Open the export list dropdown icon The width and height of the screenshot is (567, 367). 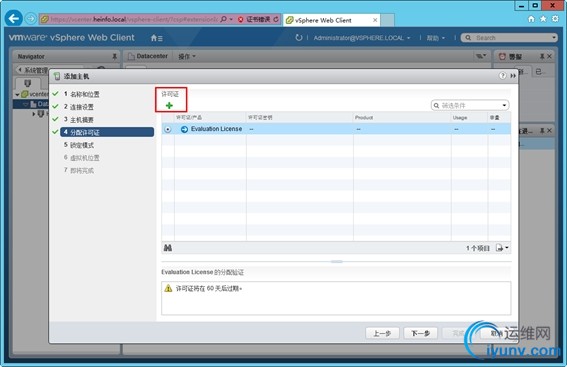click(x=502, y=248)
